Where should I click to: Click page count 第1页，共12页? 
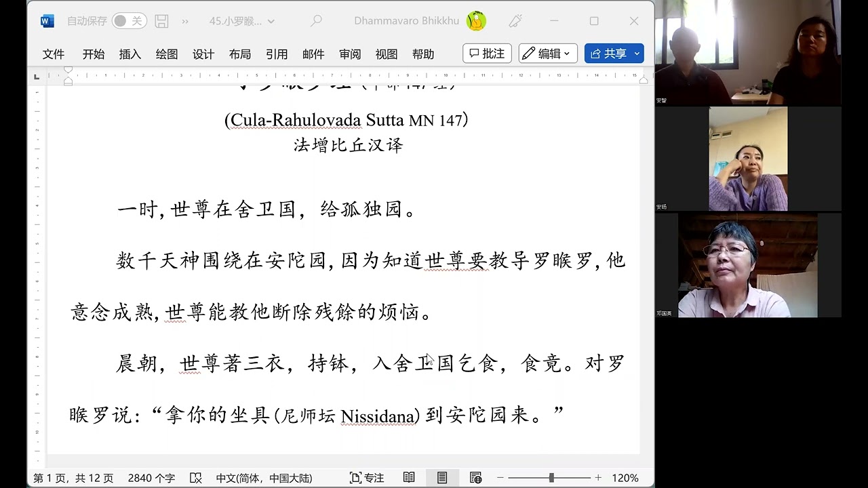[x=73, y=478]
